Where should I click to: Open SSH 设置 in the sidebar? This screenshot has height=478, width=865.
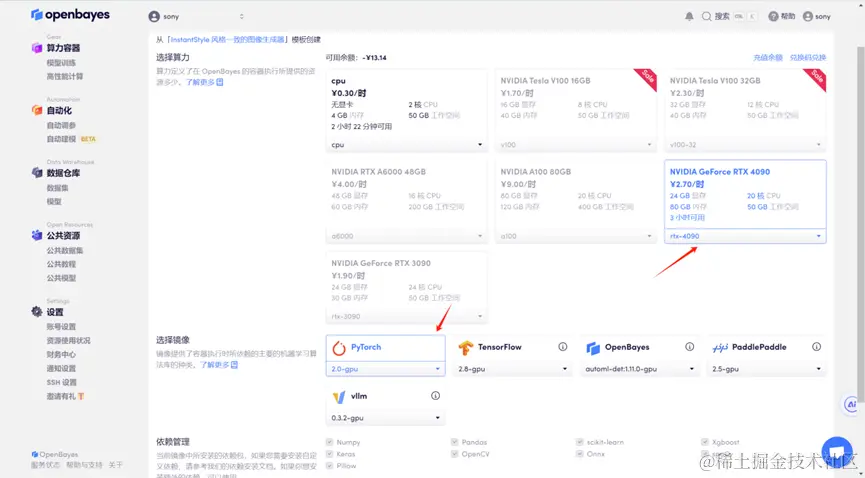(62, 383)
